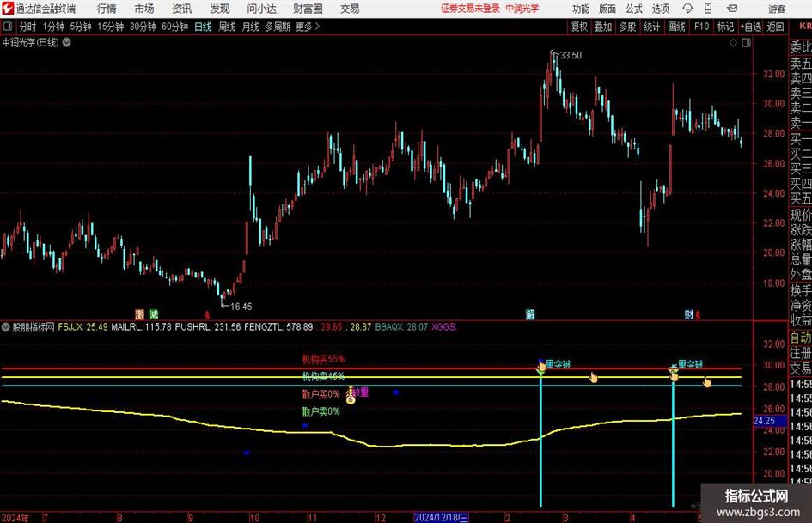
Task: Click the 2024/12/18/三 date marker
Action: [x=441, y=517]
